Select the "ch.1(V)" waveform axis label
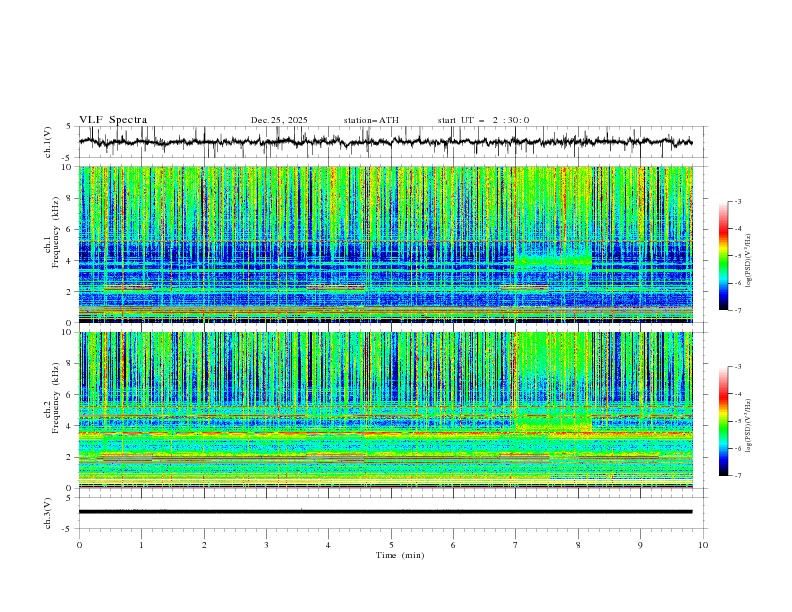Screen dimensions: 792x612 [48, 142]
